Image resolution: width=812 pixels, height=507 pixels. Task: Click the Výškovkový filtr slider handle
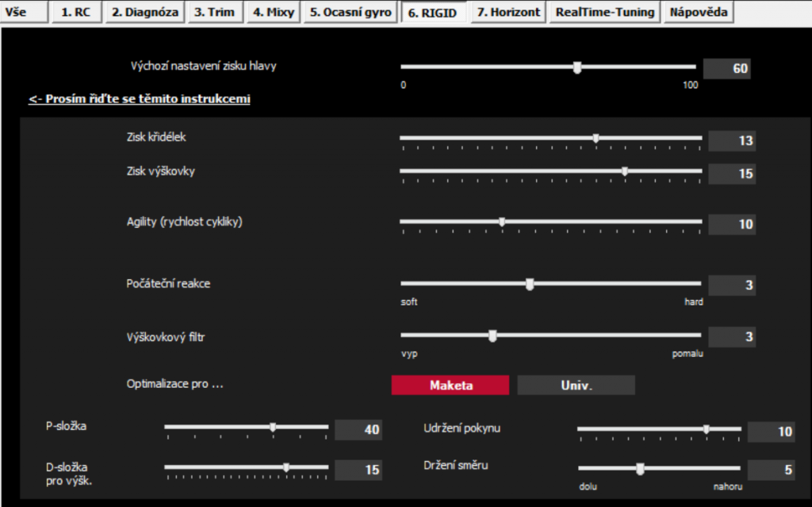[492, 336]
